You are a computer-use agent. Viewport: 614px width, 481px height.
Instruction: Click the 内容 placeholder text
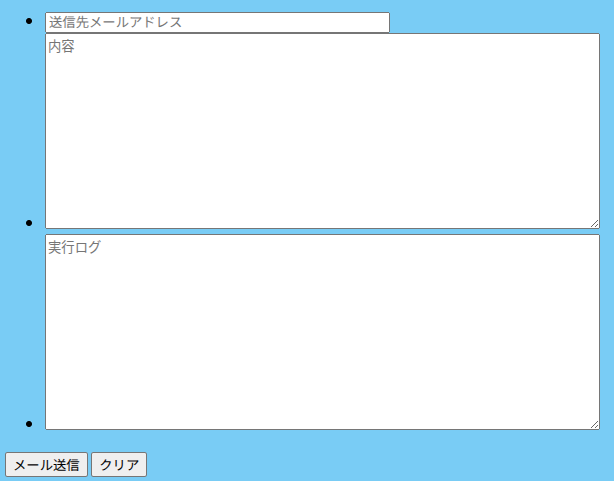point(61,46)
